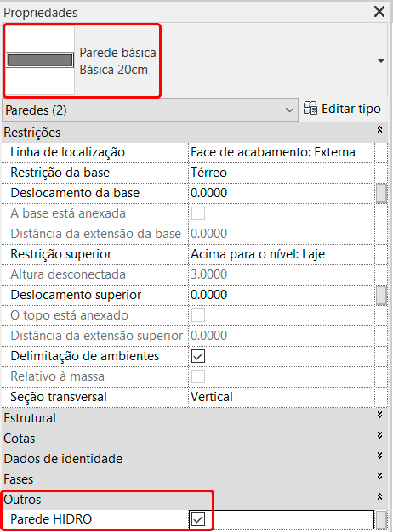The width and height of the screenshot is (393, 532).
Task: Click the Editar tipo icon
Action: [310, 109]
